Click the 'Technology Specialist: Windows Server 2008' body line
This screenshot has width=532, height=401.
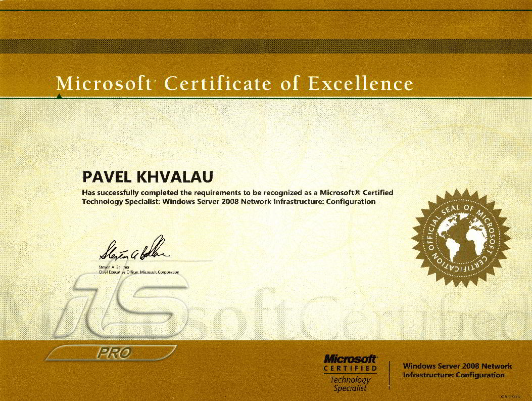point(228,201)
